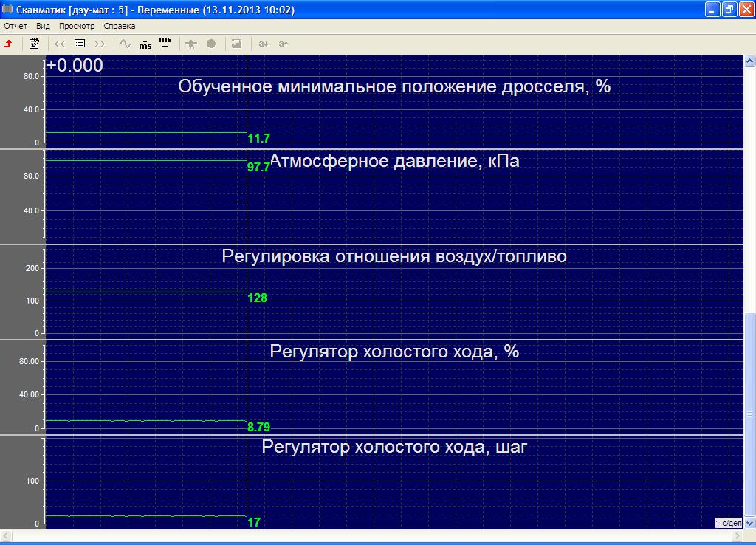The width and height of the screenshot is (756, 545).
Task: Click the vertical scrollbar thumb
Action: (x=750, y=415)
